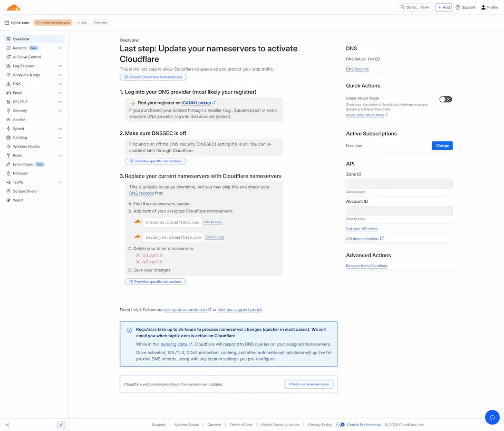Viewport: 504px width, 431px height.
Task: Toggle Under Attack Mode switch
Action: tap(445, 99)
